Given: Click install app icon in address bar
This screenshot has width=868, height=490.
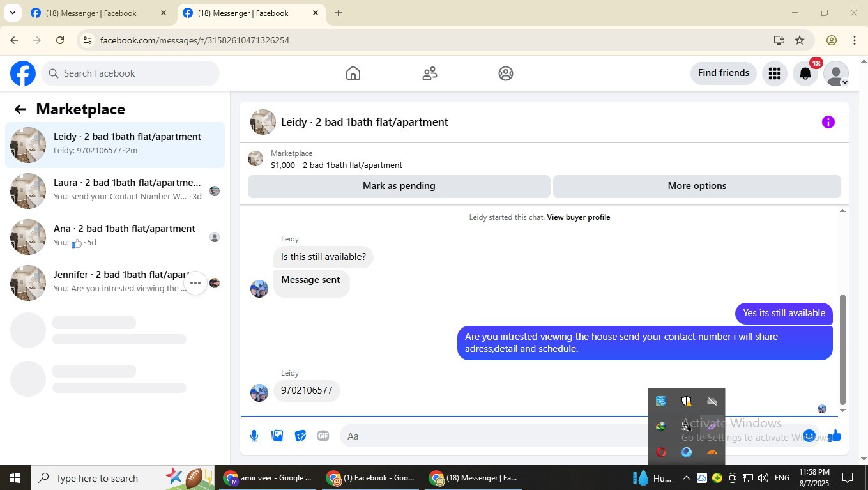Looking at the screenshot, I should [x=779, y=40].
